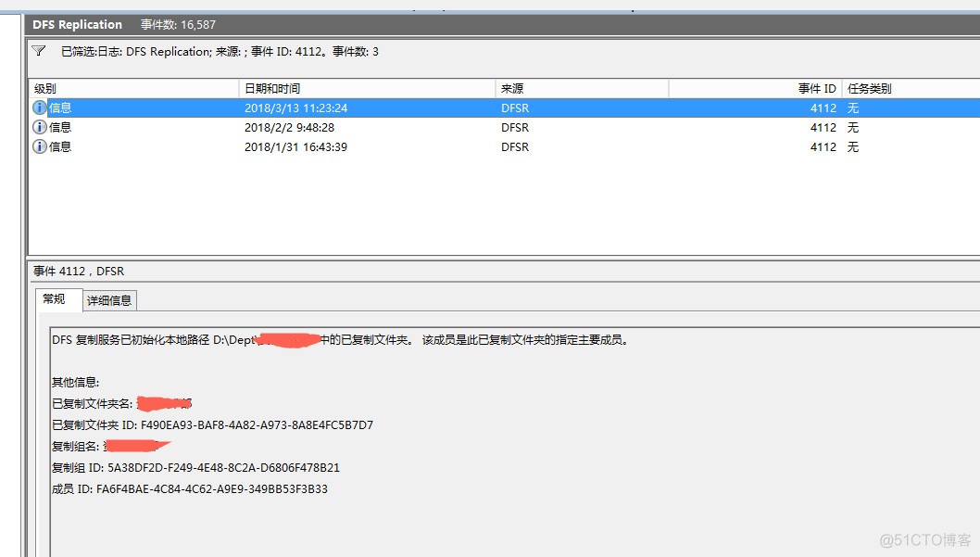Click DFSR source in 2018/1/31 row
This screenshot has height=557, width=980.
click(515, 147)
